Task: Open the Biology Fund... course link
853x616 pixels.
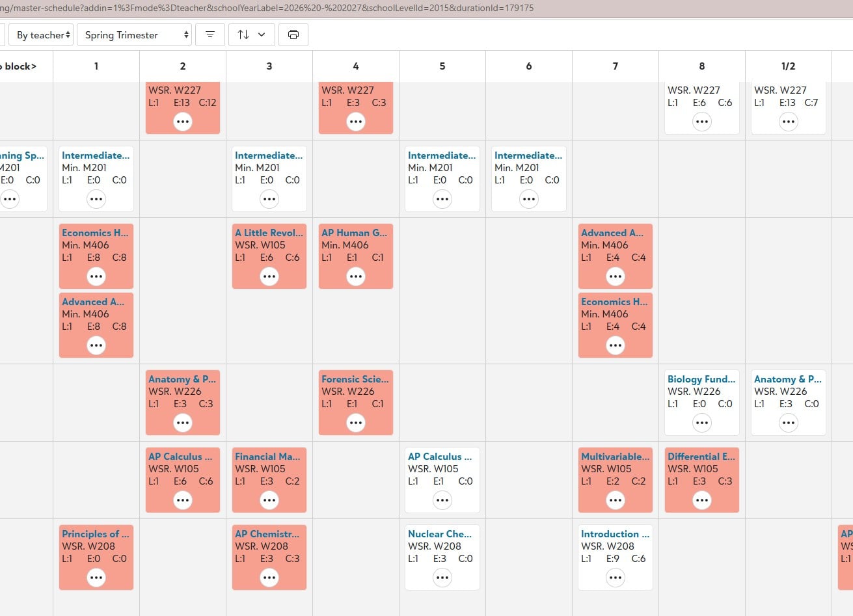Action: (701, 379)
